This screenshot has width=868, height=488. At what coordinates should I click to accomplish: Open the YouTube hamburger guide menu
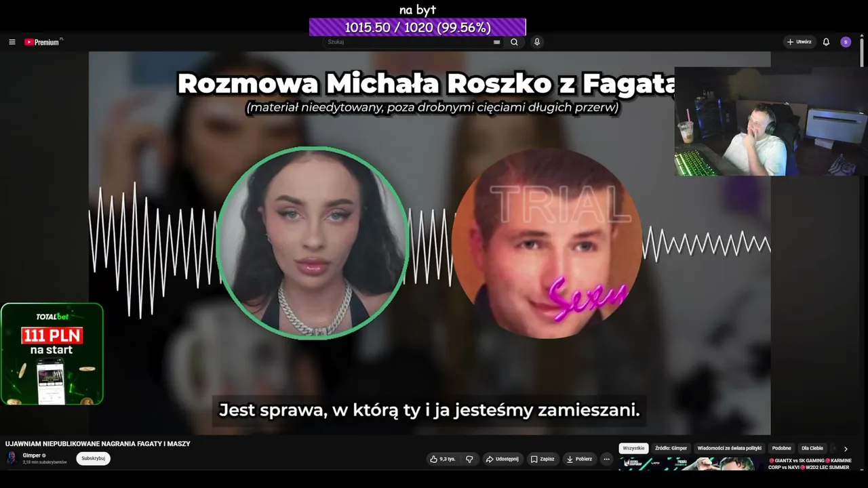pos(12,42)
